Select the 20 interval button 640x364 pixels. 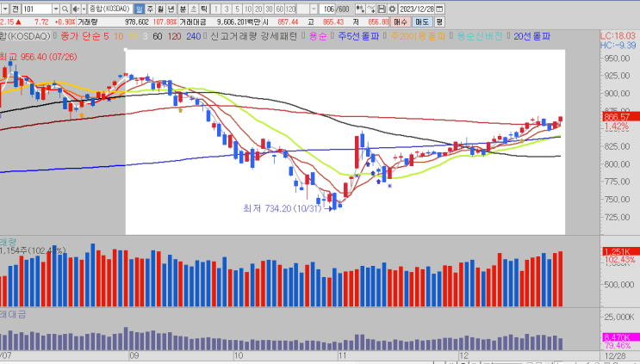click(258, 9)
